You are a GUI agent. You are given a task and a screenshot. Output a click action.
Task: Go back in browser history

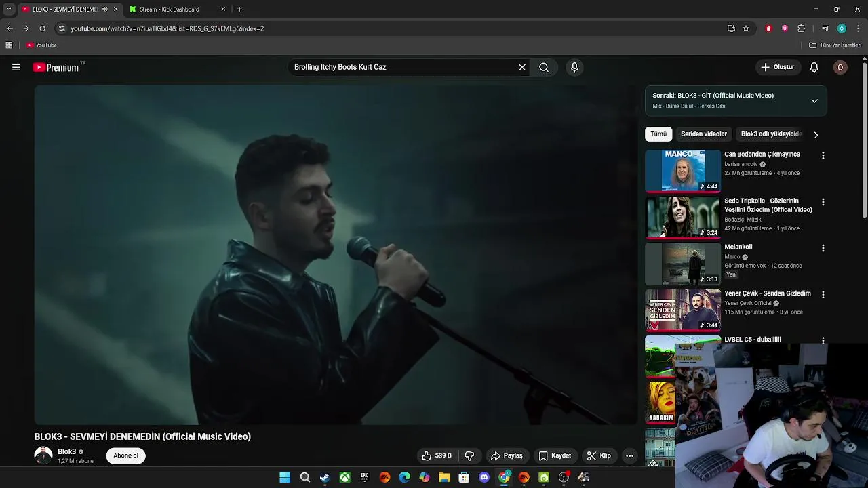[x=9, y=28]
